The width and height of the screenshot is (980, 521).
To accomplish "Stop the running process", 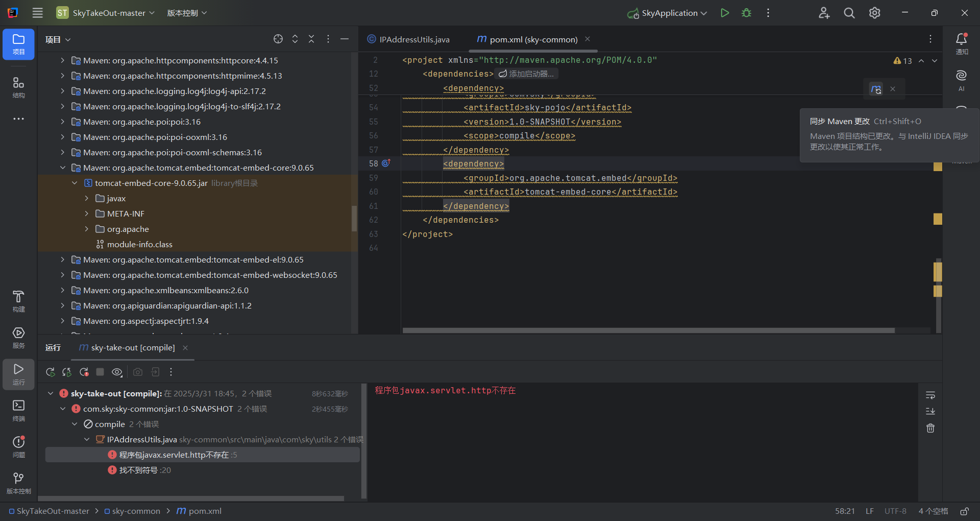I will coord(100,372).
